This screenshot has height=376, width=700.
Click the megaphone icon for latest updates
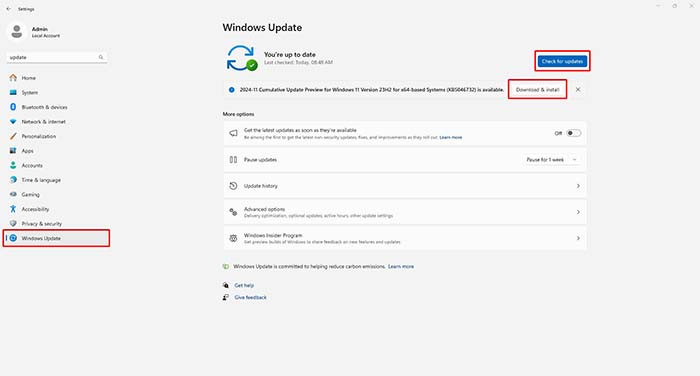pos(233,133)
